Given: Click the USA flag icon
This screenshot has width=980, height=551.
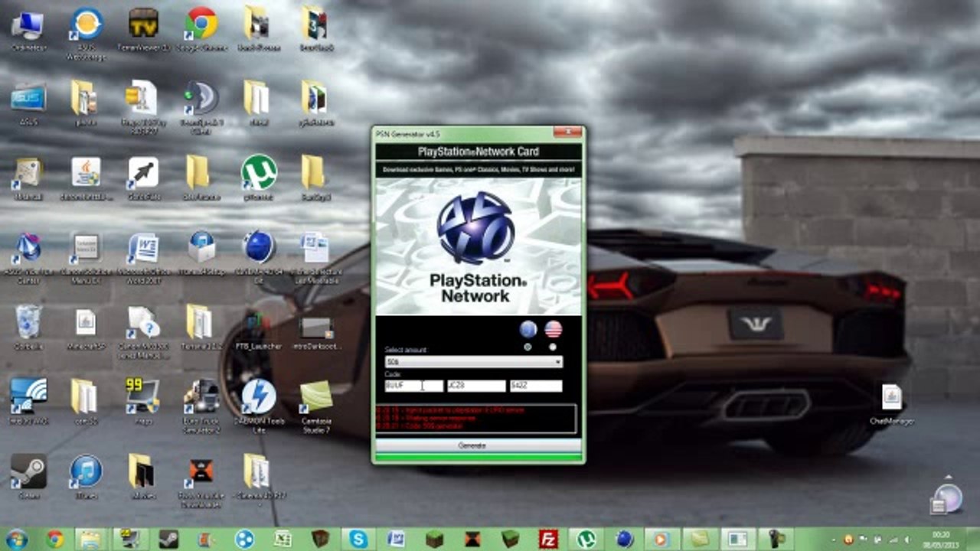Looking at the screenshot, I should point(553,329).
